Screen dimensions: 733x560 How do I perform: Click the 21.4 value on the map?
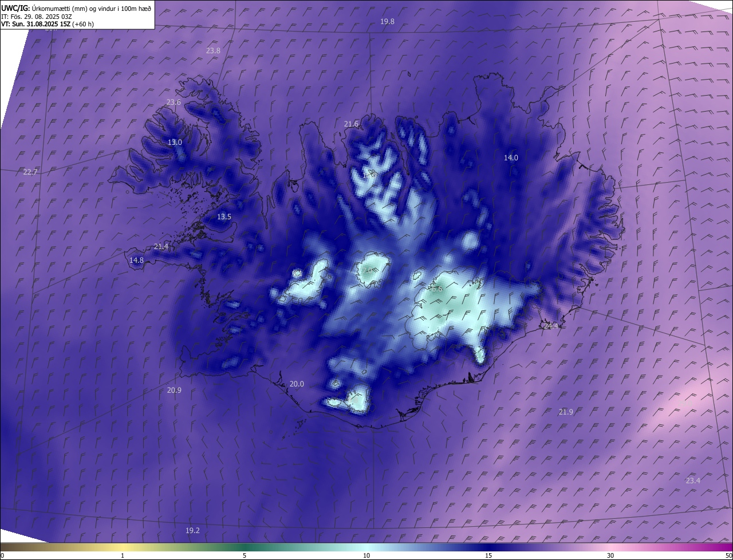tap(161, 246)
